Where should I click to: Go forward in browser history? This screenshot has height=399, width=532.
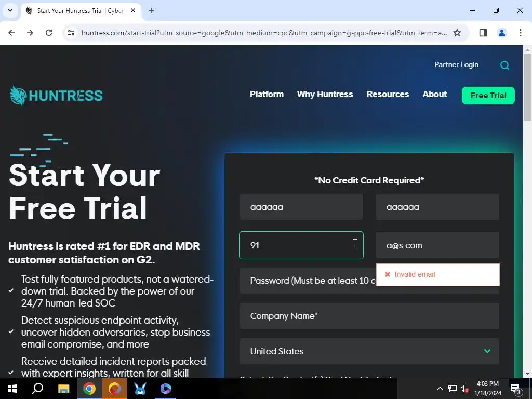pos(30,33)
